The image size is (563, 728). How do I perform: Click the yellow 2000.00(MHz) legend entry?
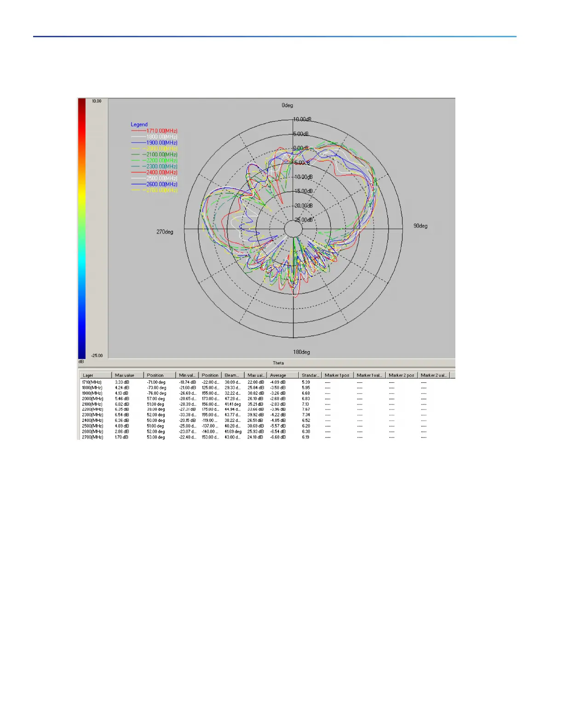tap(155, 149)
